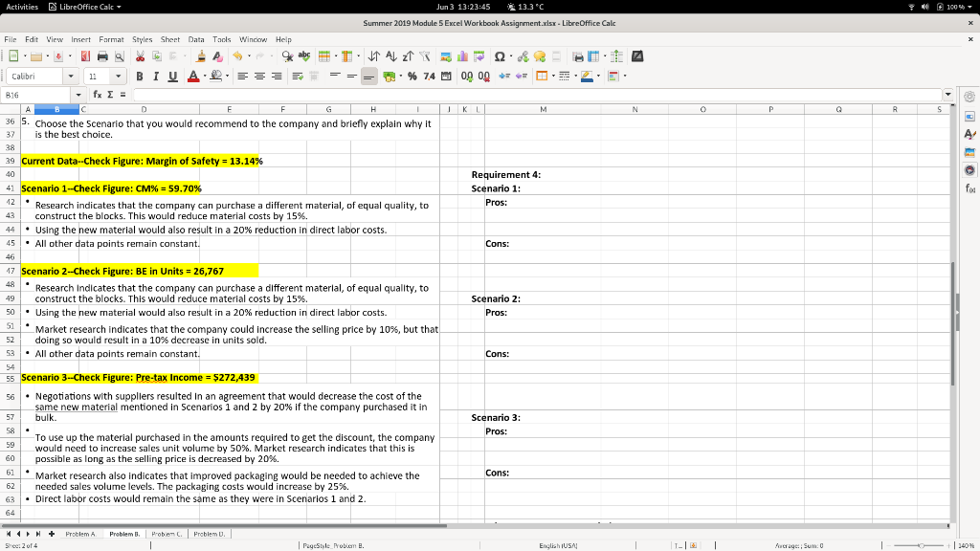980x551 pixels.
Task: Apply the highlighting color
Action: tap(216, 77)
